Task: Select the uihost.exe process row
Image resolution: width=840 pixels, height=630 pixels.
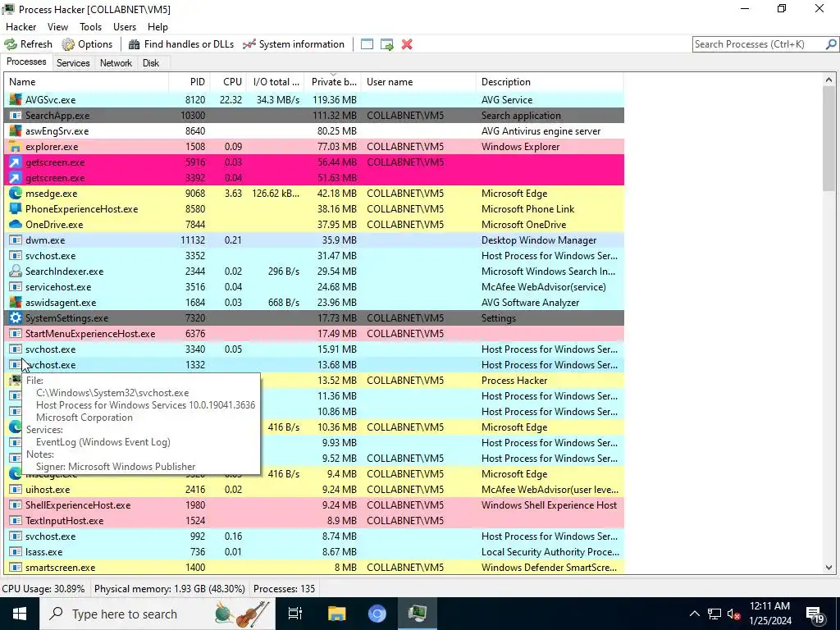Action: (314, 489)
